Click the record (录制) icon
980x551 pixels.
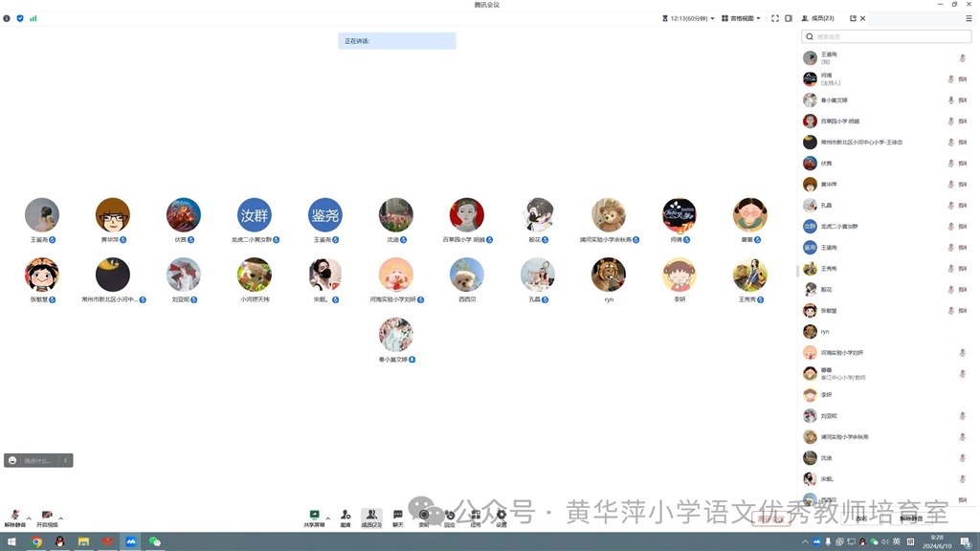424,515
